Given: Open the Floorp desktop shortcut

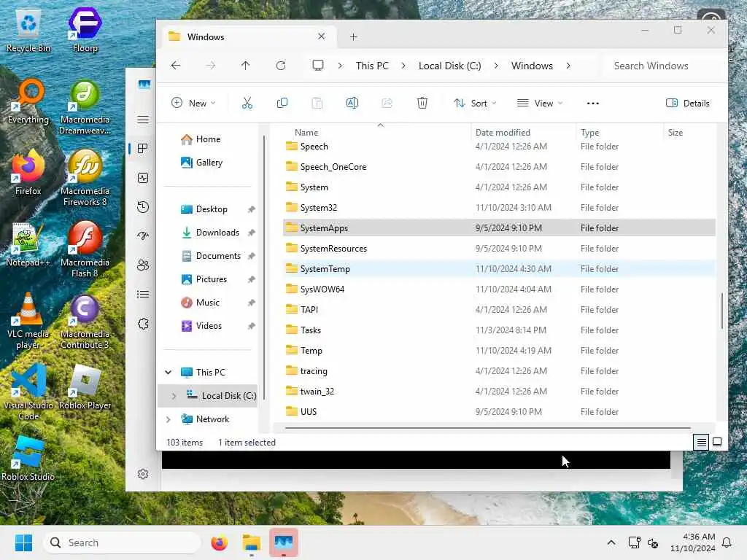Looking at the screenshot, I should pos(85,29).
